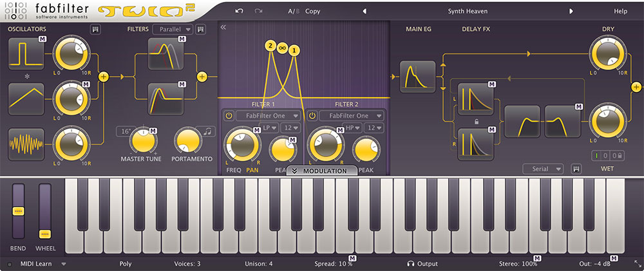Click the MIDI Learn button
The image size is (644, 271).
click(x=36, y=264)
